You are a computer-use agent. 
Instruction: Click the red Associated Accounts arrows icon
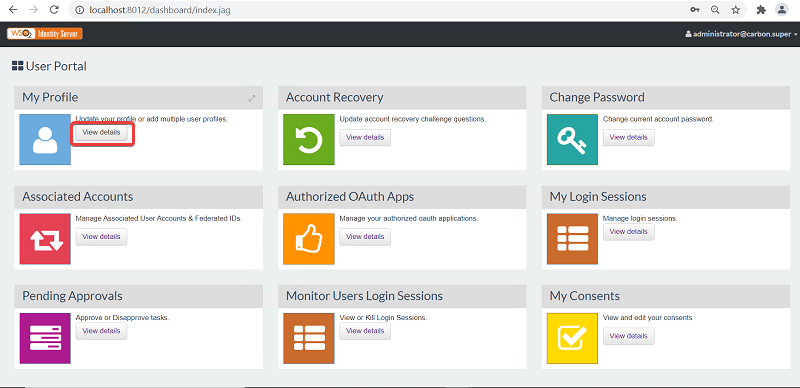click(x=45, y=239)
